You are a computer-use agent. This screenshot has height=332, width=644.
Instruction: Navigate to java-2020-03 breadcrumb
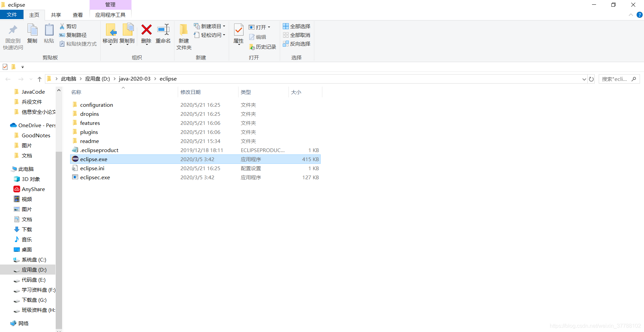135,79
